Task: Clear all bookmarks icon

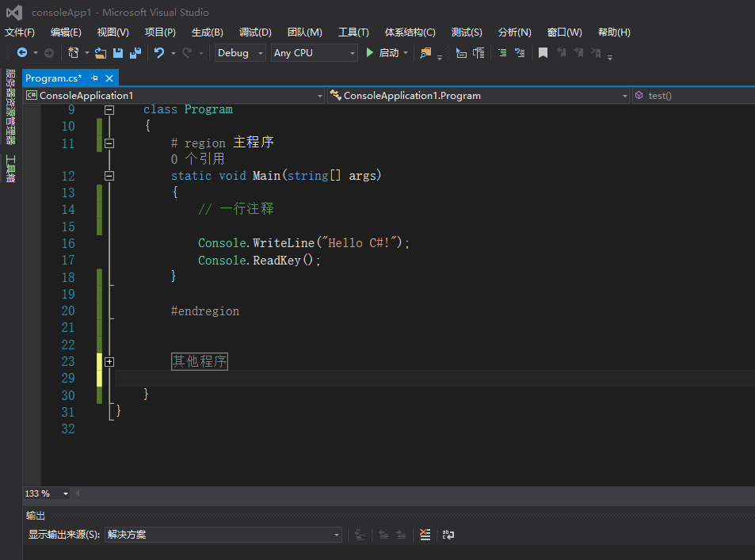Action: click(x=596, y=52)
